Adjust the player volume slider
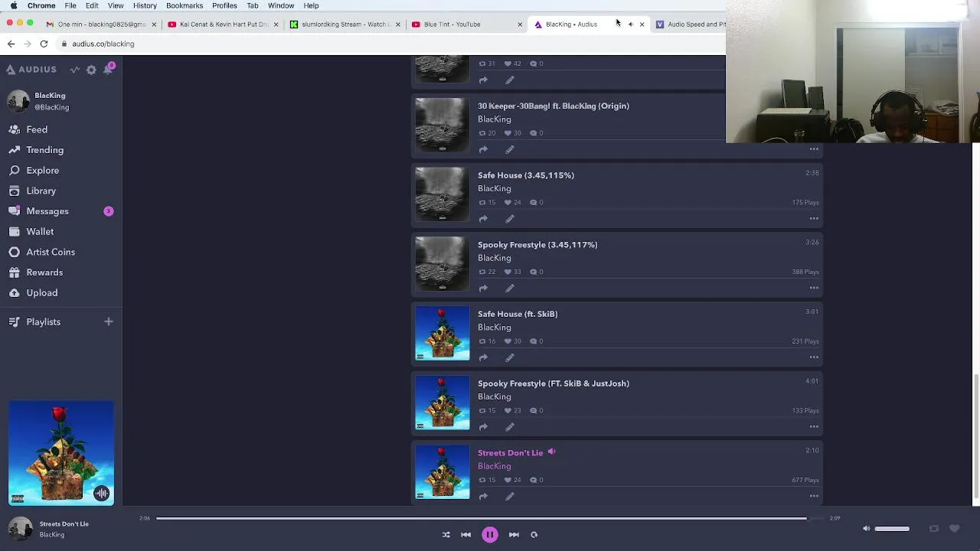980x551 pixels. (892, 529)
